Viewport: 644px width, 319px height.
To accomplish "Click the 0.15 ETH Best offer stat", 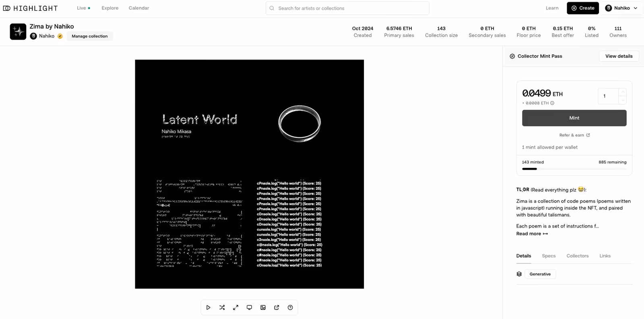I will pos(563,32).
